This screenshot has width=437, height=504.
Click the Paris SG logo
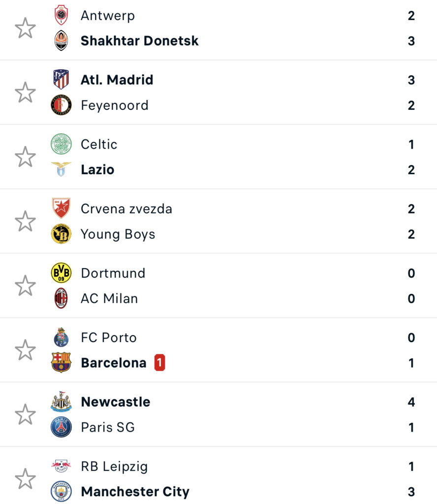pos(61,427)
